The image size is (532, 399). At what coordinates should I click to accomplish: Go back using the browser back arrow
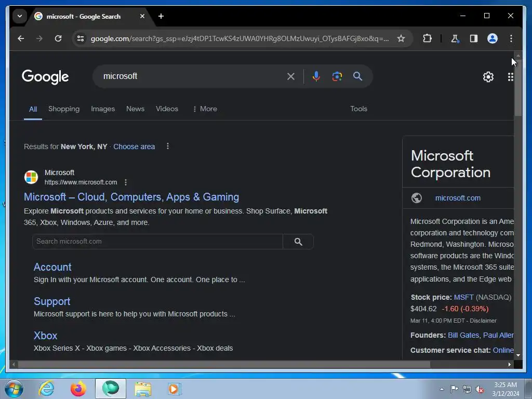(21, 38)
